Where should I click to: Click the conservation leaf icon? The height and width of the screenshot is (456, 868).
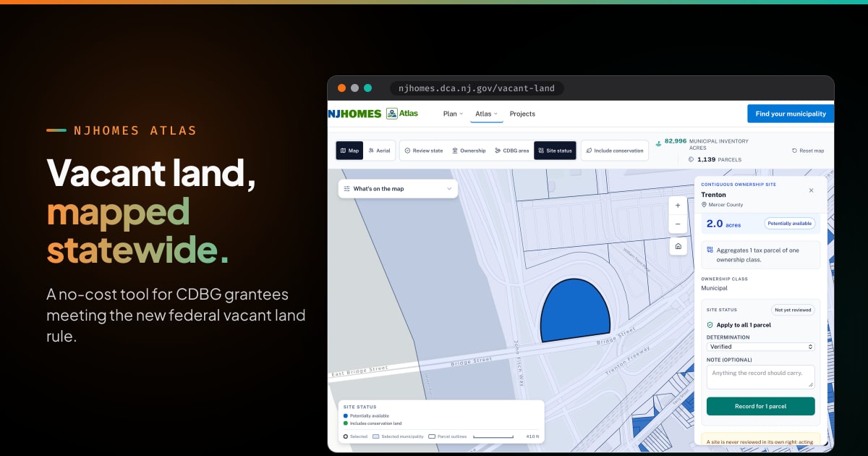point(588,151)
